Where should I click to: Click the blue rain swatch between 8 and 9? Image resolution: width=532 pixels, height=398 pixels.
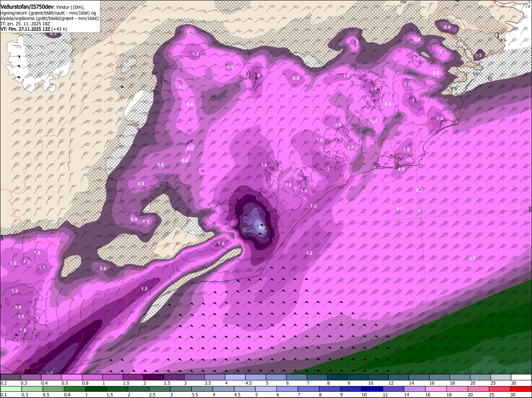tap(330, 389)
